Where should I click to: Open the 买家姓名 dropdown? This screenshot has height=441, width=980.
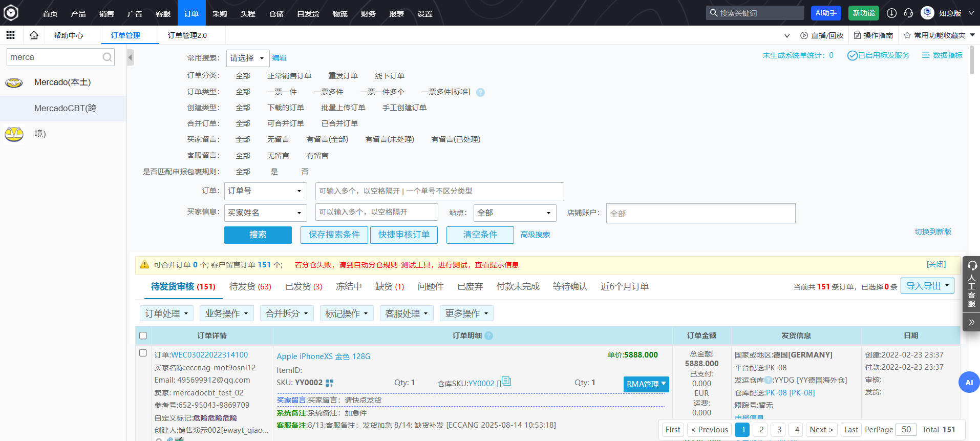click(x=265, y=213)
